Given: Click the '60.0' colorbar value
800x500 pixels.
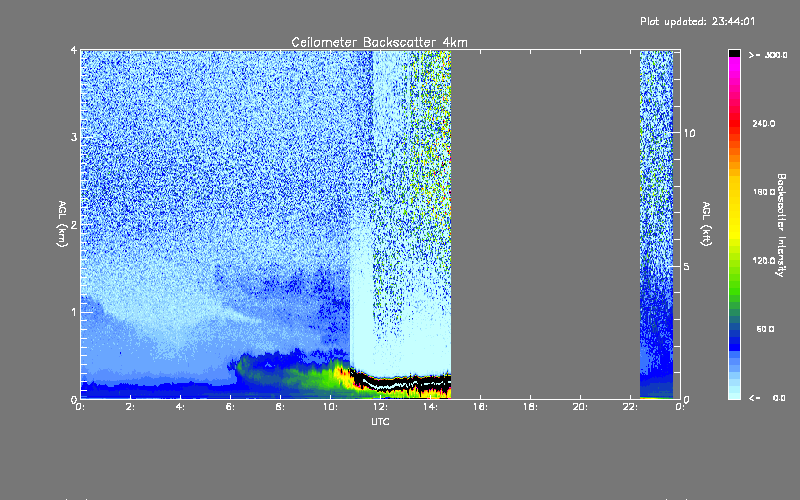Looking at the screenshot, I should tap(765, 329).
